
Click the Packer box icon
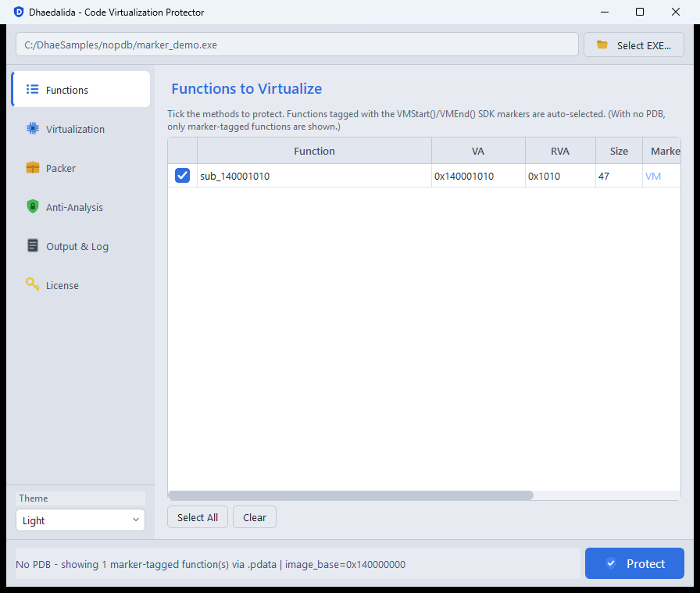[33, 167]
